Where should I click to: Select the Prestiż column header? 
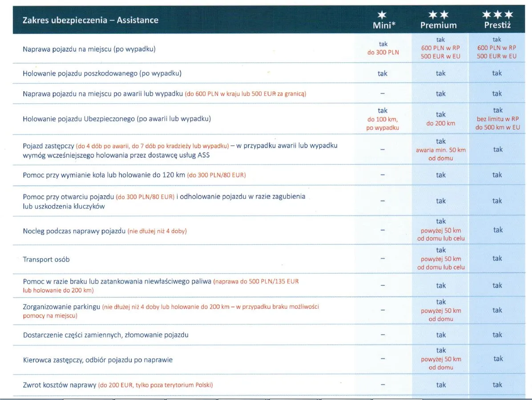click(497, 25)
